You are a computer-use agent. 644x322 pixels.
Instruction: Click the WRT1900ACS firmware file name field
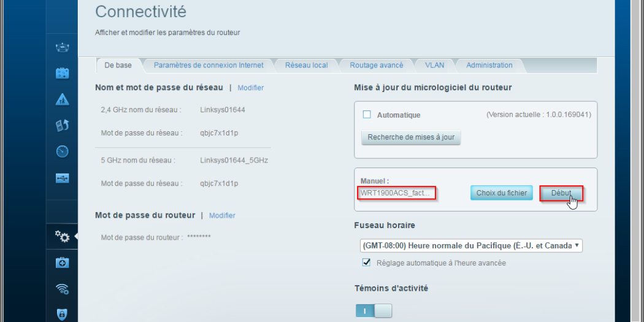pyautogui.click(x=397, y=193)
